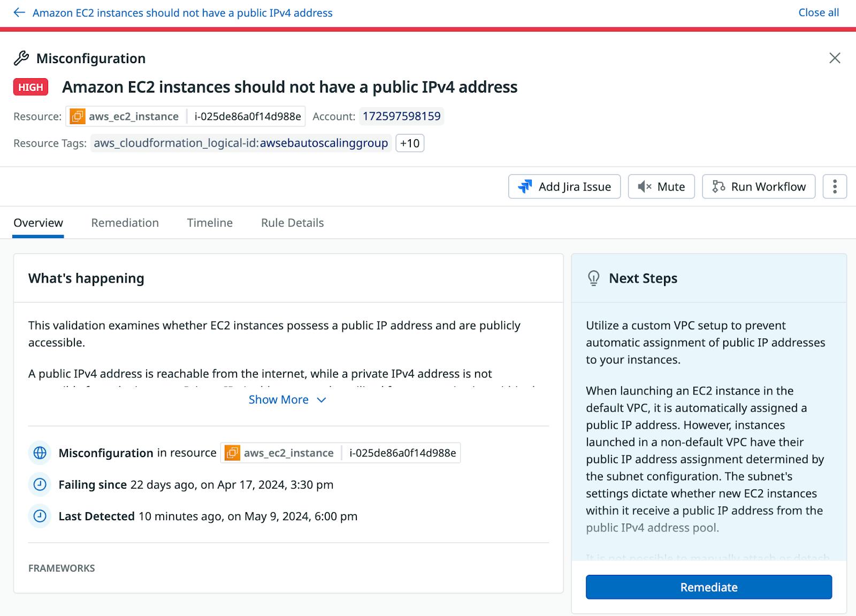Click the Remediate button

tap(708, 587)
